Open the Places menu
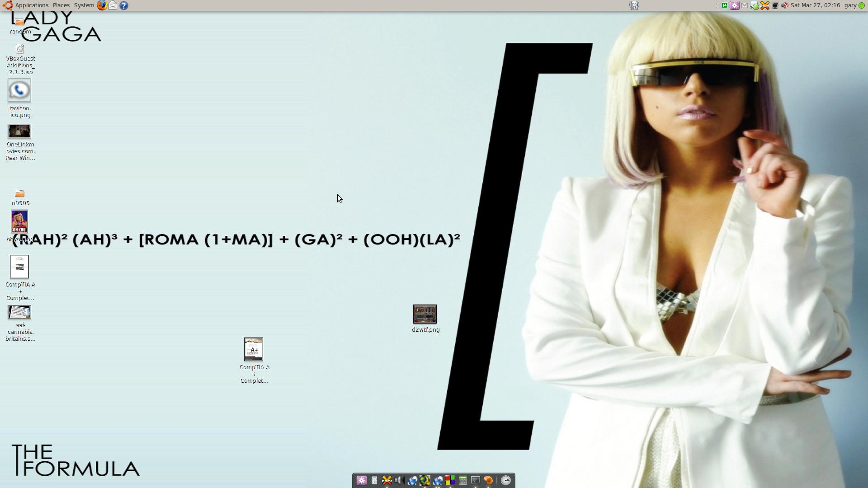868x488 pixels. click(61, 5)
